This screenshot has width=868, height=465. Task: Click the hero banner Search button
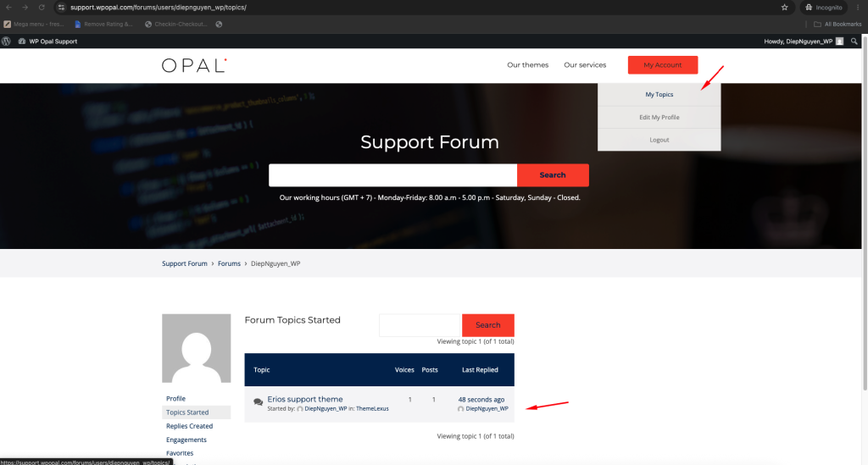pyautogui.click(x=553, y=175)
